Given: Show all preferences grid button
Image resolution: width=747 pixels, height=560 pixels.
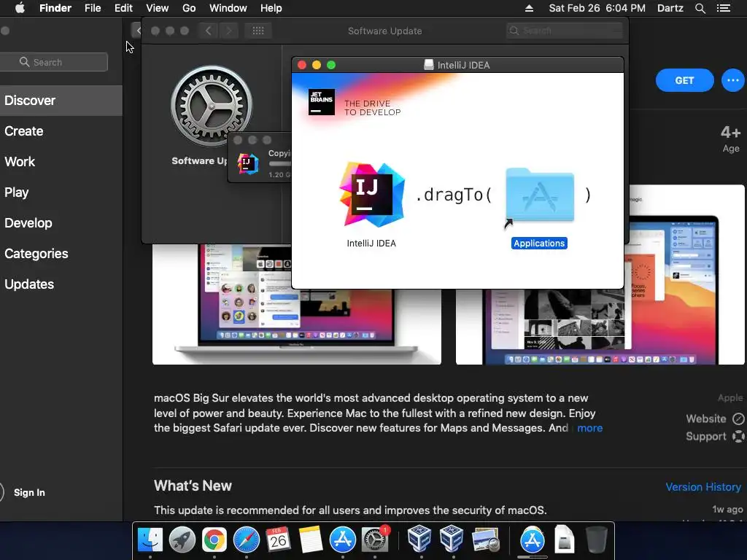Looking at the screenshot, I should [258, 31].
